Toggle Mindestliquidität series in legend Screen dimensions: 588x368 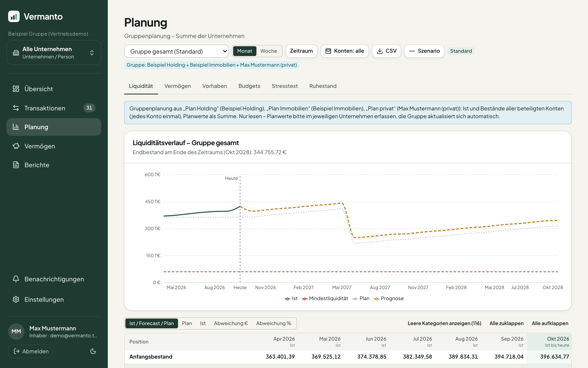325,298
